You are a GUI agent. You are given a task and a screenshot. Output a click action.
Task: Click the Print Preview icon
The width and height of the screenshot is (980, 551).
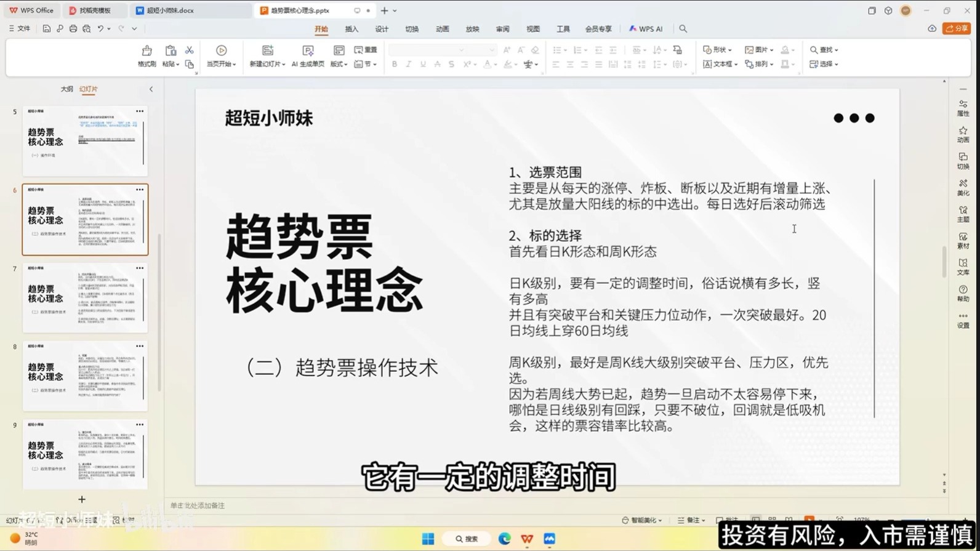(x=87, y=28)
